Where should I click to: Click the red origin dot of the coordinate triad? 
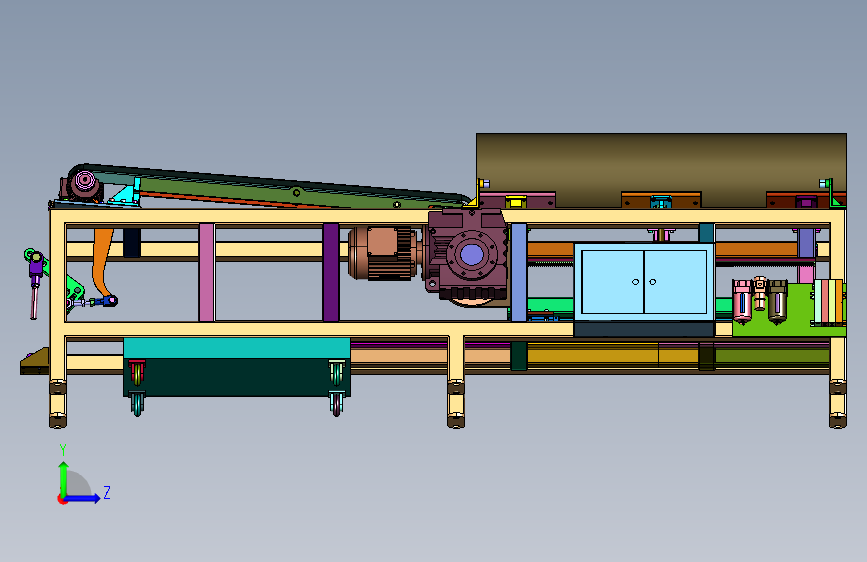tap(62, 499)
